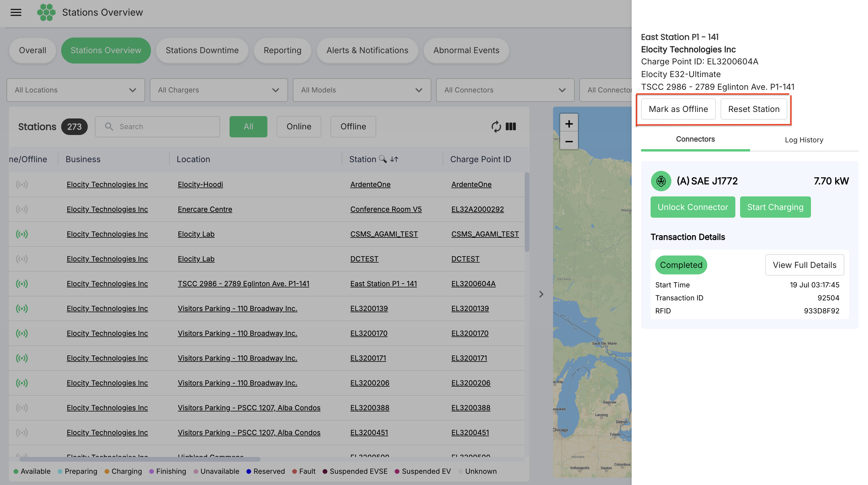Switch to the Overall tab
The image size is (868, 485).
(33, 51)
